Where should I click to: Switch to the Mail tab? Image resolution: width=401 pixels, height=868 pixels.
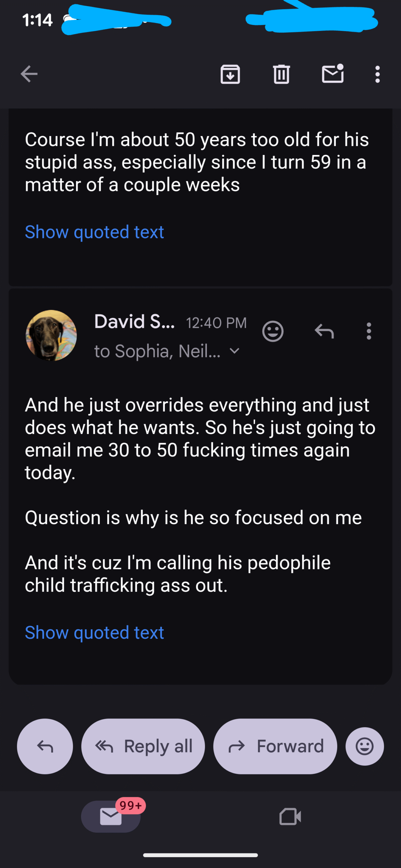point(111,816)
